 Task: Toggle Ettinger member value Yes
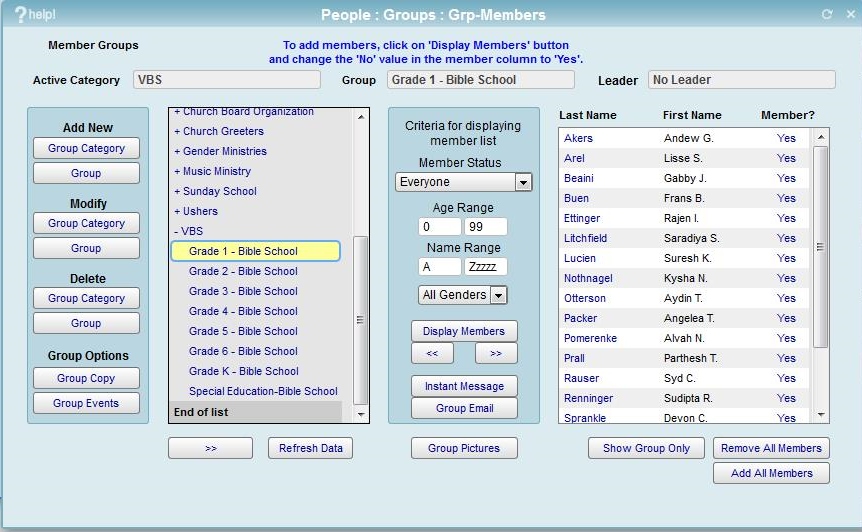pos(786,218)
